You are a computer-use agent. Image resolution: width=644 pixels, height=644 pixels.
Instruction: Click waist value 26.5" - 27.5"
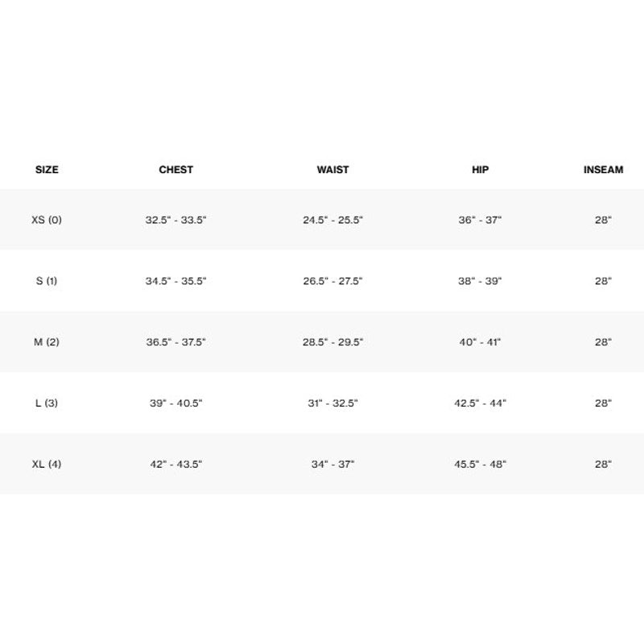point(332,281)
